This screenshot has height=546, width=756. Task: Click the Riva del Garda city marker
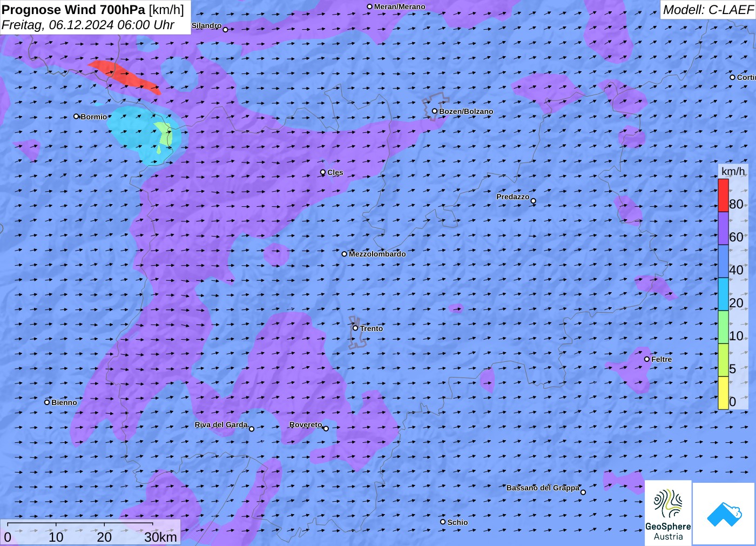coord(252,429)
